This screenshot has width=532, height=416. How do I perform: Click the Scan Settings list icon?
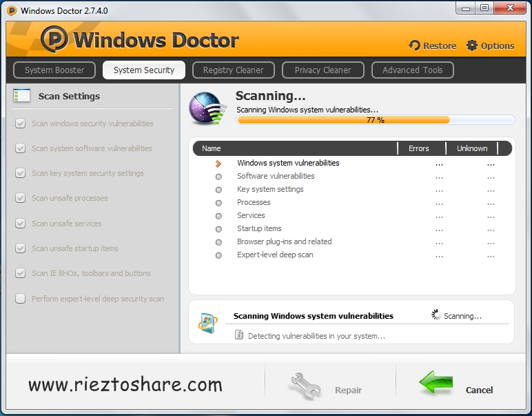coord(22,95)
